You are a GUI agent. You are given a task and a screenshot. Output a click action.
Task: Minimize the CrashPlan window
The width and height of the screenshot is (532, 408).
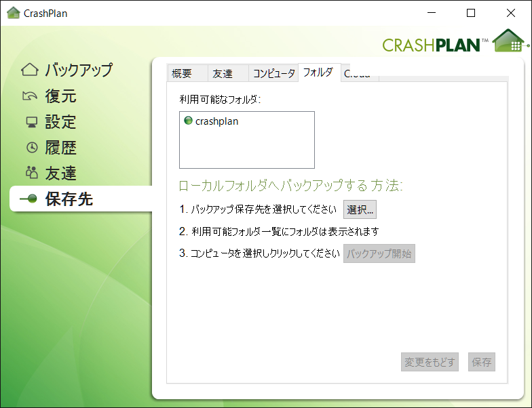(x=432, y=13)
